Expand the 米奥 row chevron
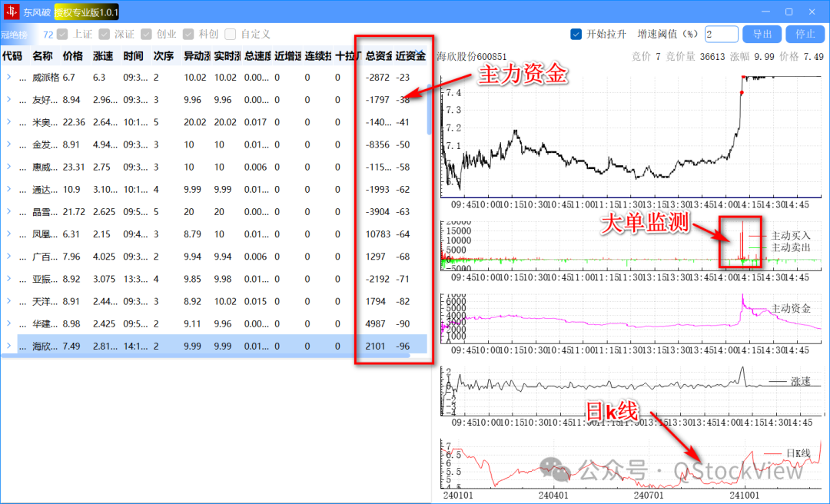The width and height of the screenshot is (830, 504). click(8, 121)
